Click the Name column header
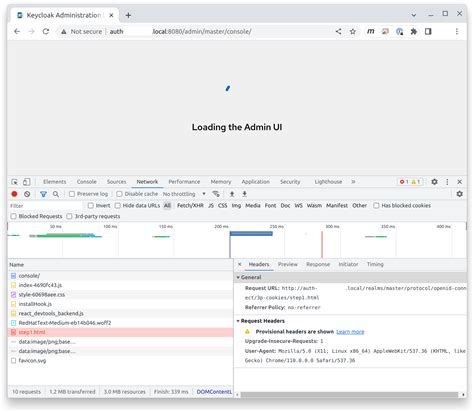 tap(120, 265)
